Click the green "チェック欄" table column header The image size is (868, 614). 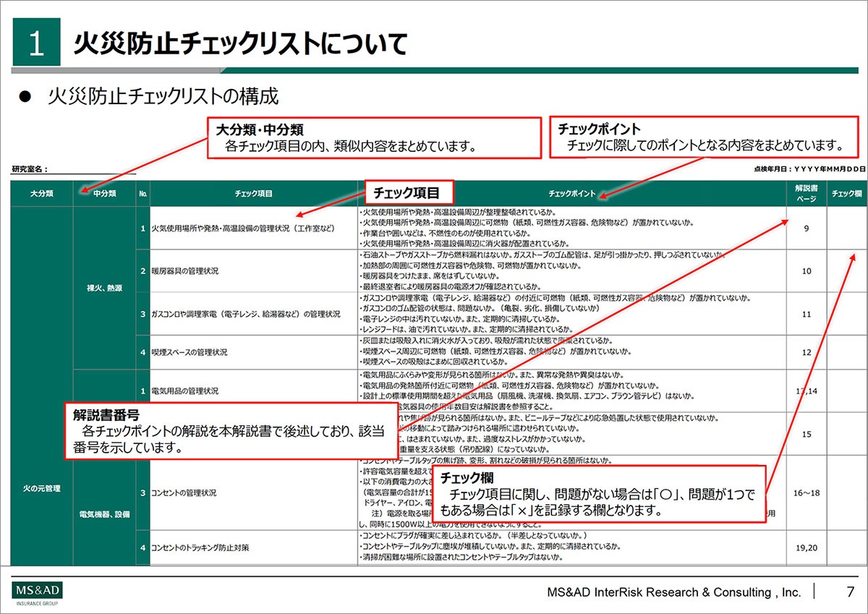pos(846,194)
